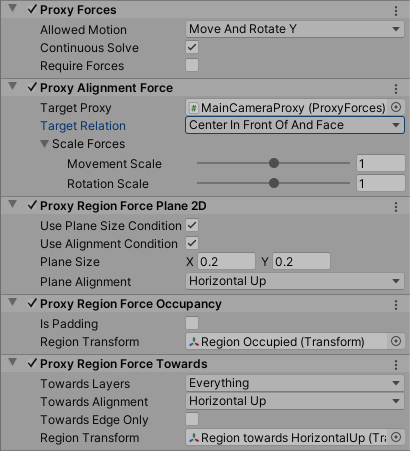Disable the Continuous Solve checkbox

pos(192,47)
